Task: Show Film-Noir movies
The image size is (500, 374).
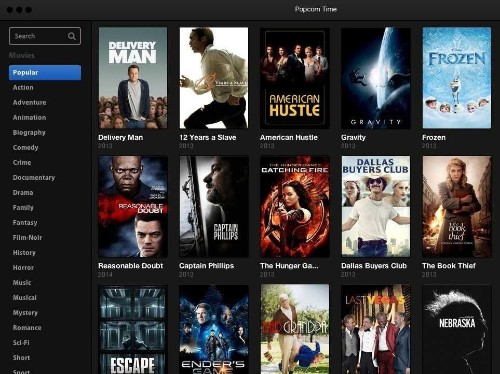Action: [x=27, y=237]
